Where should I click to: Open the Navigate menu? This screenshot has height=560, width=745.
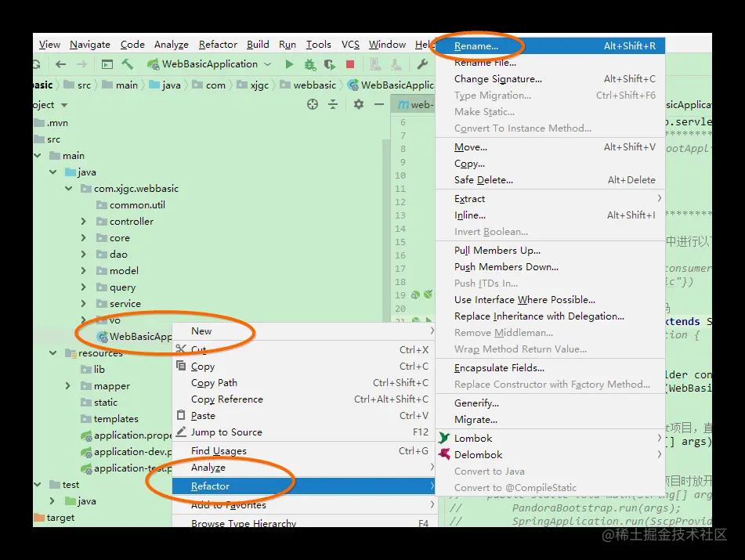(x=90, y=45)
